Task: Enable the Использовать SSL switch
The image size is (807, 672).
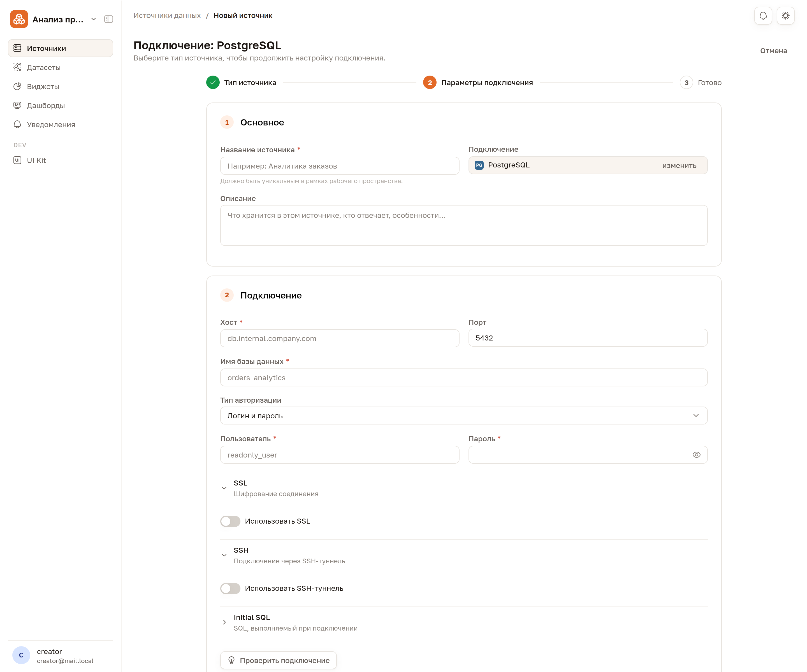Action: point(230,521)
